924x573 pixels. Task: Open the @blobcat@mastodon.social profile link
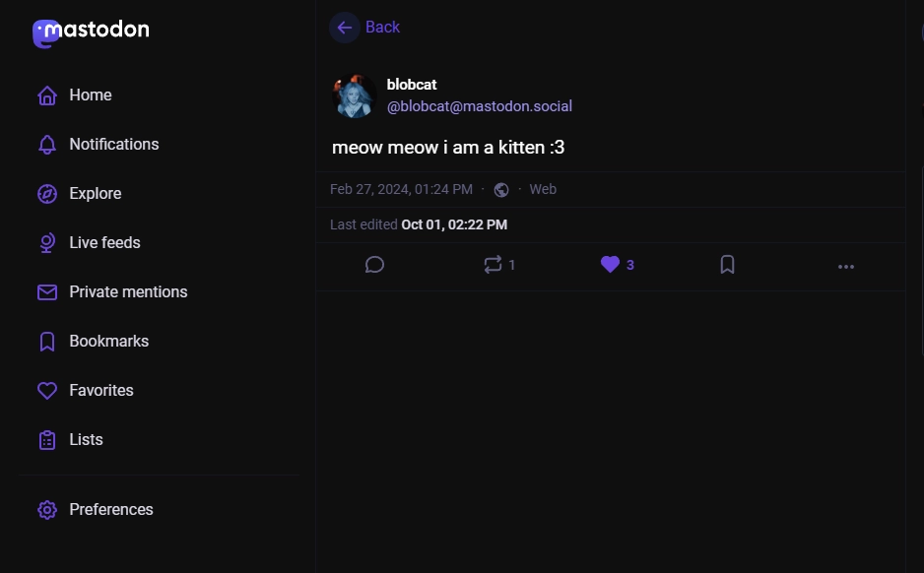(x=479, y=106)
